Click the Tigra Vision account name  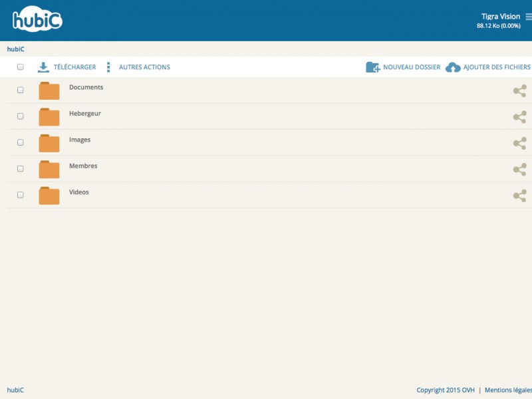pos(500,17)
